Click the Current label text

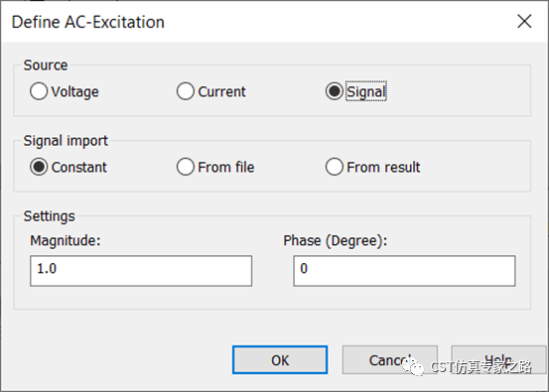point(221,91)
